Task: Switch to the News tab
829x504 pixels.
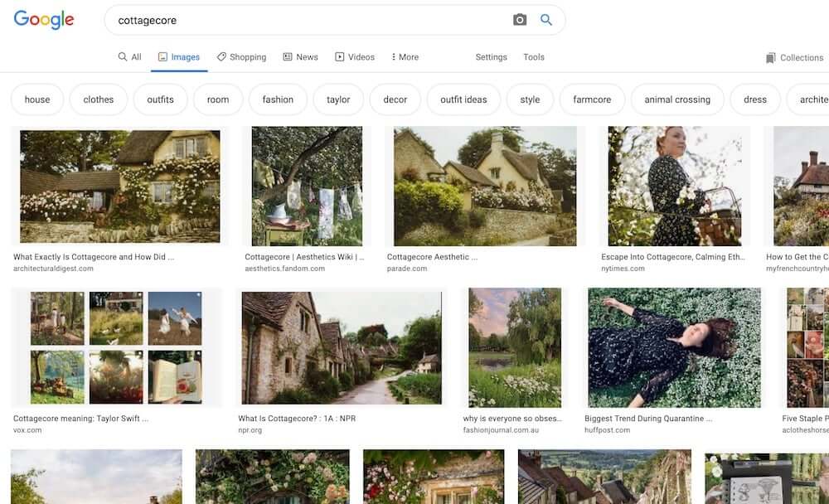Action: tap(300, 56)
